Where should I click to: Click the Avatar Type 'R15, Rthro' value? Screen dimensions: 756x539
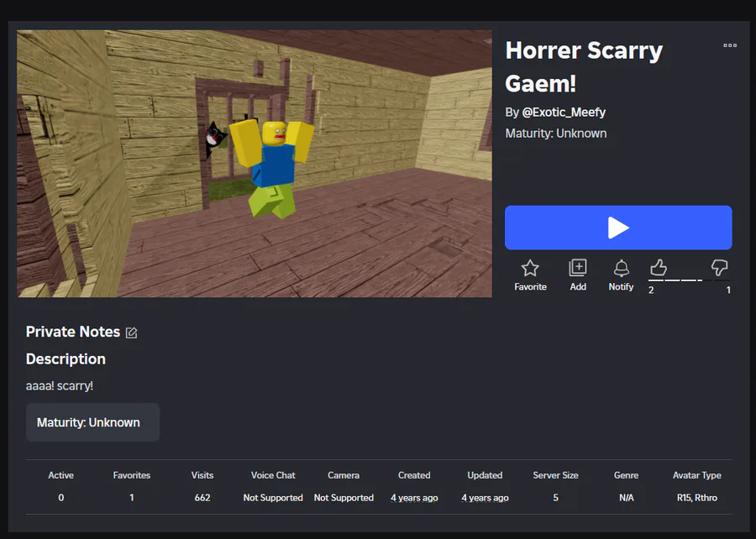tap(696, 498)
